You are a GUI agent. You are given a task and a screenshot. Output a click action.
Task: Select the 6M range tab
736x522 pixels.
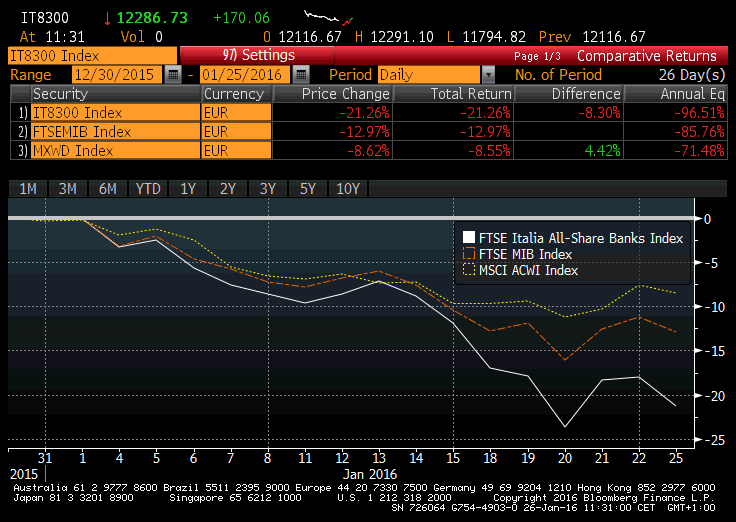pos(108,189)
